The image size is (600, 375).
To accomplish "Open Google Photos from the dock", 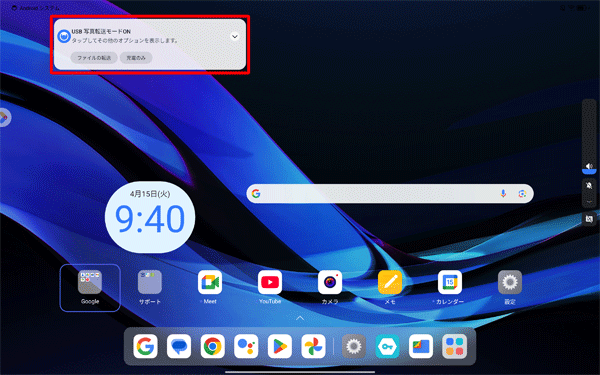I will pyautogui.click(x=313, y=346).
